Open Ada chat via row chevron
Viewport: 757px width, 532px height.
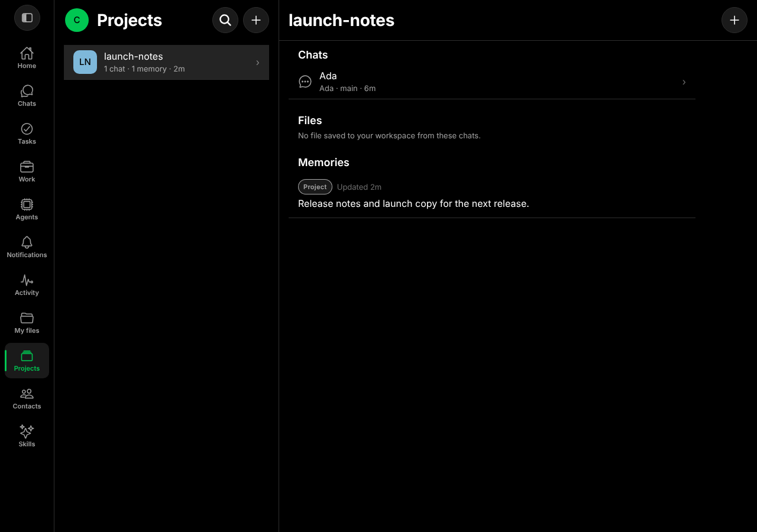[684, 82]
